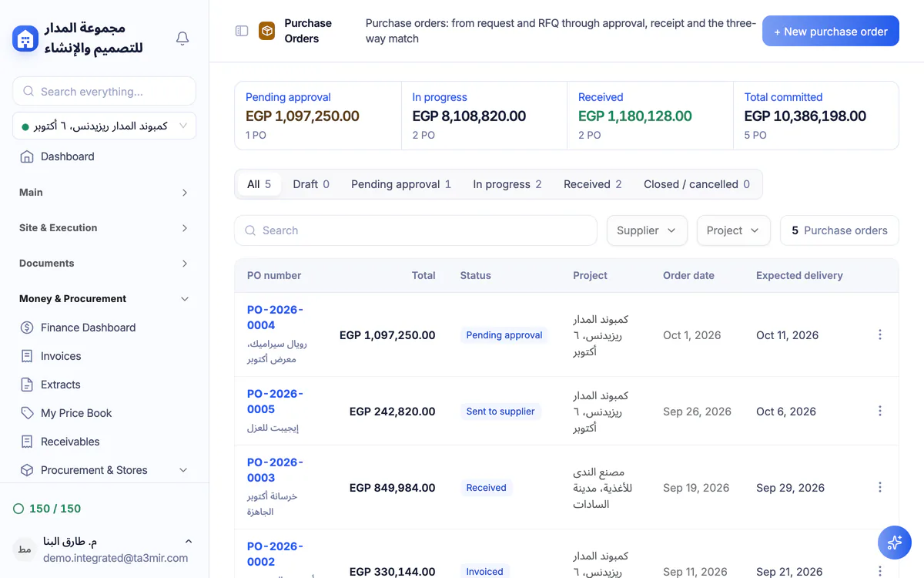Viewport: 924px width, 578px height.
Task: Click the Expected delivery column header
Action: coord(799,275)
